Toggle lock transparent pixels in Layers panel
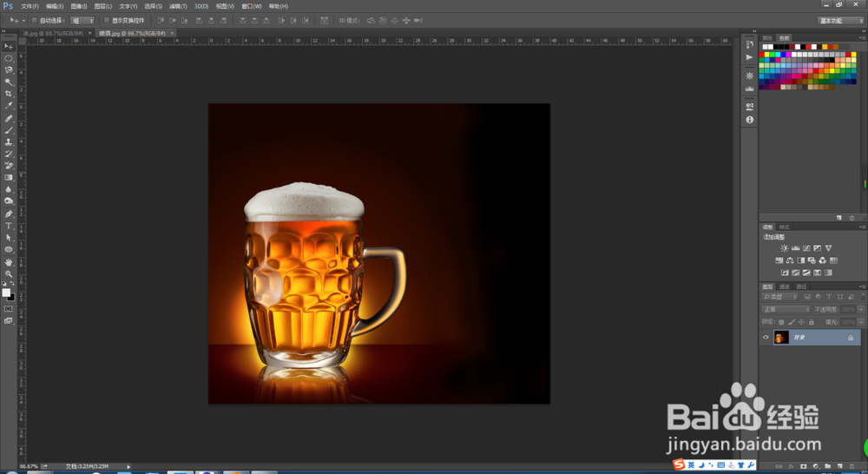This screenshot has height=474, width=868. tap(781, 322)
